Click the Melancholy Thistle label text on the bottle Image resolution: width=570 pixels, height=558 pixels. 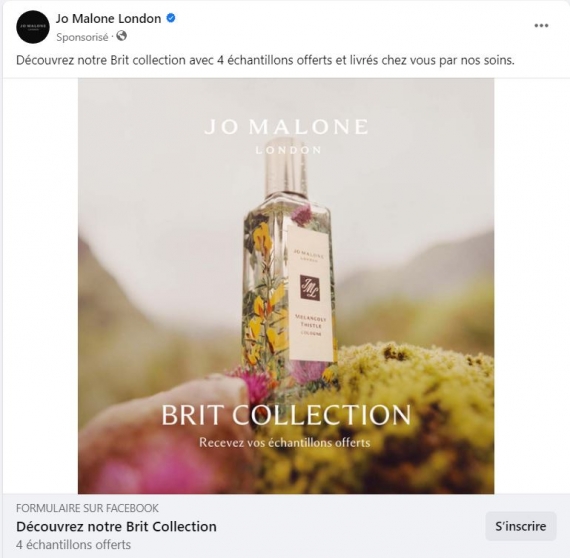[x=310, y=325]
